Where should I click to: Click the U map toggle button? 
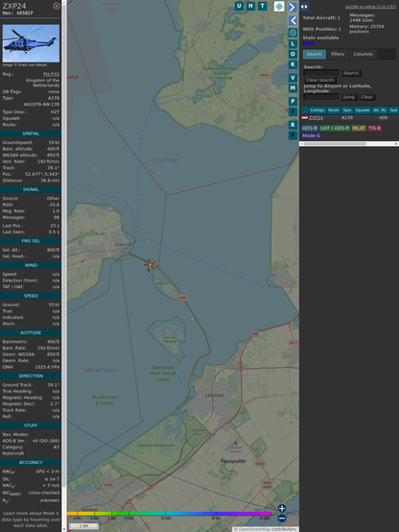(240, 6)
